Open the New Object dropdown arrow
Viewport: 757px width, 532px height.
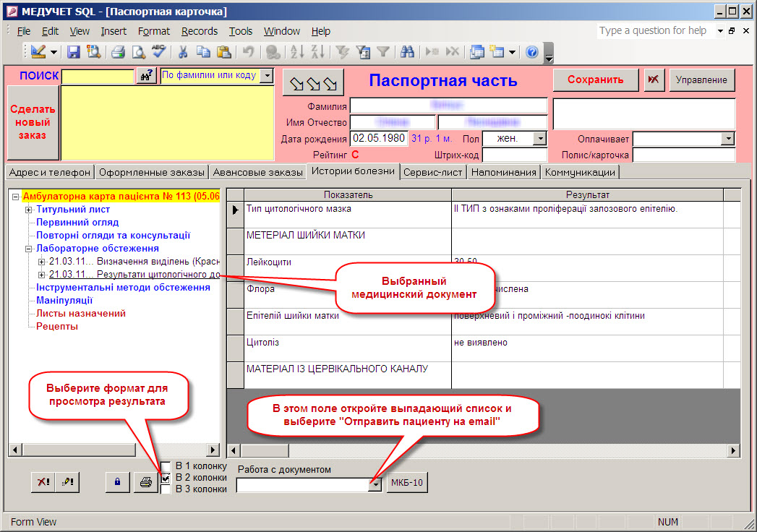point(512,51)
